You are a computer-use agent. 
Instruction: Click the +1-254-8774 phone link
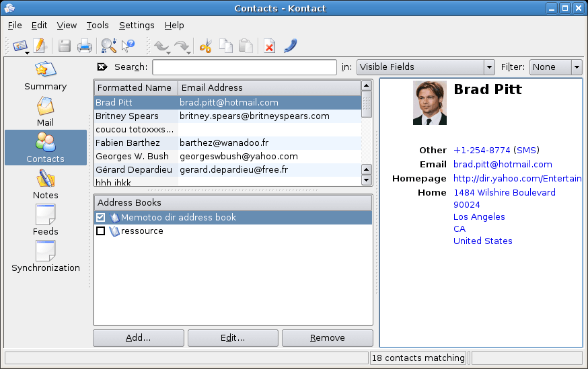coord(482,151)
